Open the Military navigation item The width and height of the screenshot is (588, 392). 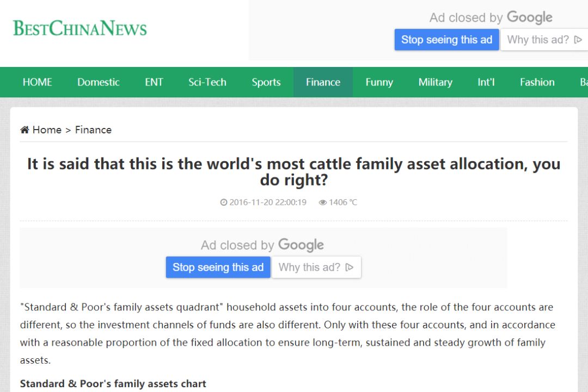click(x=435, y=82)
